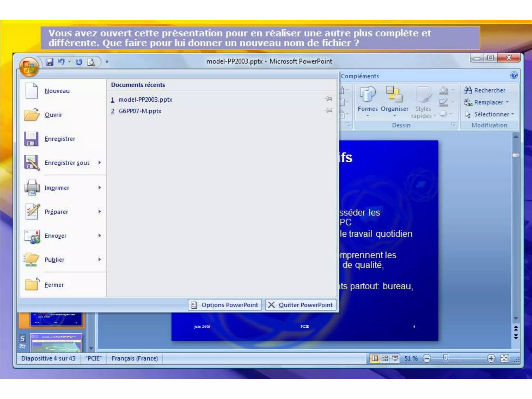532x399 pixels.
Task: Click the Next Slide double-arrow button
Action: click(x=516, y=337)
